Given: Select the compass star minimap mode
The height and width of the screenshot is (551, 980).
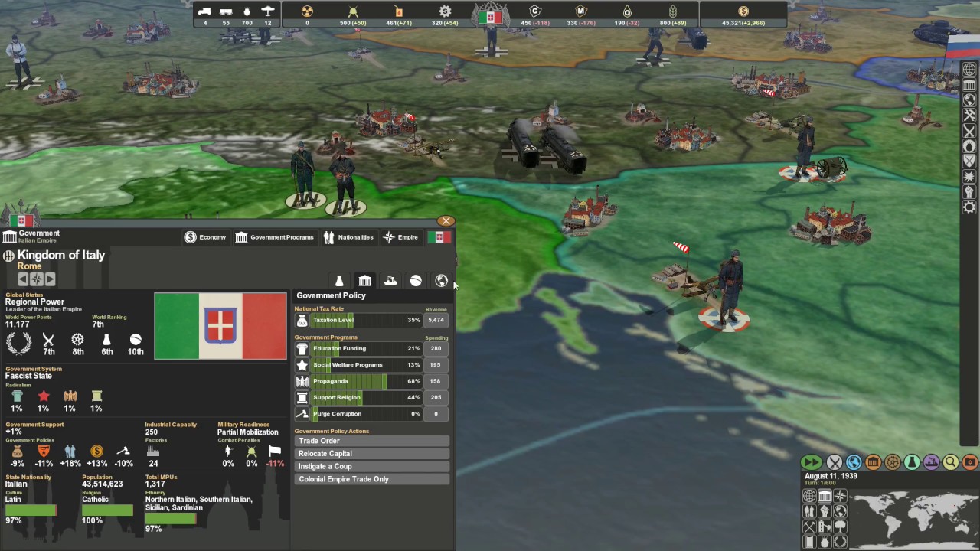Looking at the screenshot, I should click(840, 496).
